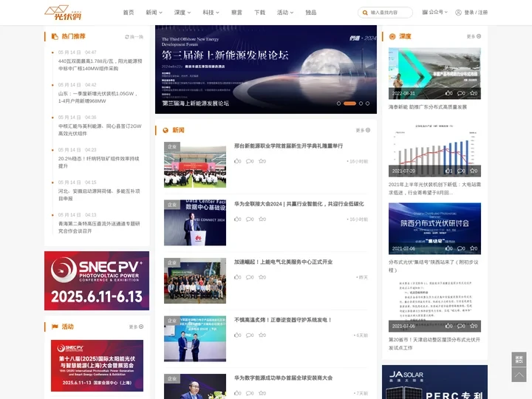Favorite the 邢台新能源职业学院 article with the star
Screen dimensions: 532x399
(262, 161)
